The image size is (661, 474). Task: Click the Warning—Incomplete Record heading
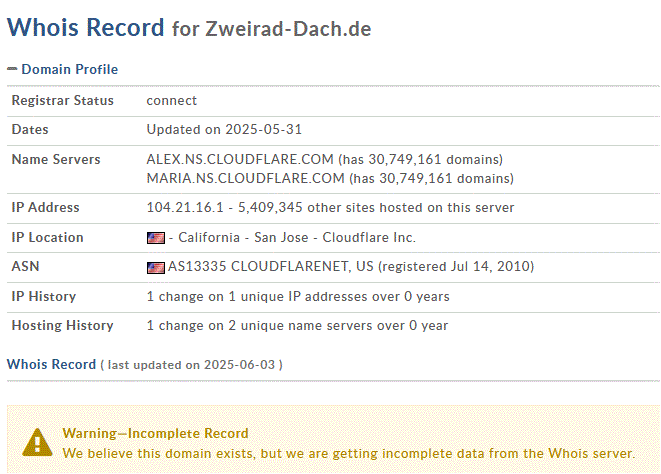156,434
